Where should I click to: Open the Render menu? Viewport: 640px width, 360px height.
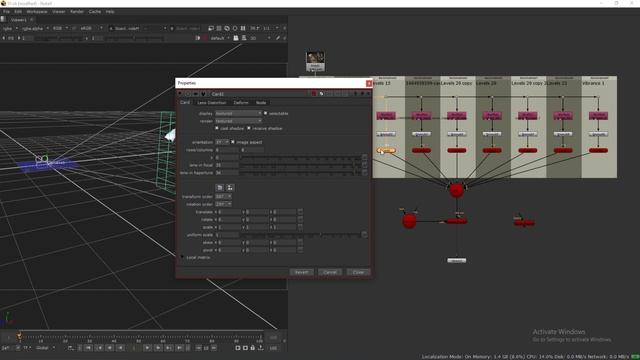click(77, 12)
